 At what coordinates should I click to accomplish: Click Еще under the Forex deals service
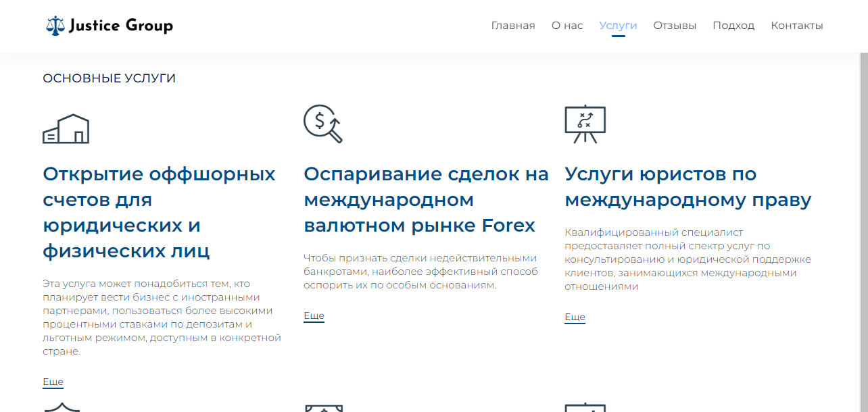pyautogui.click(x=314, y=315)
